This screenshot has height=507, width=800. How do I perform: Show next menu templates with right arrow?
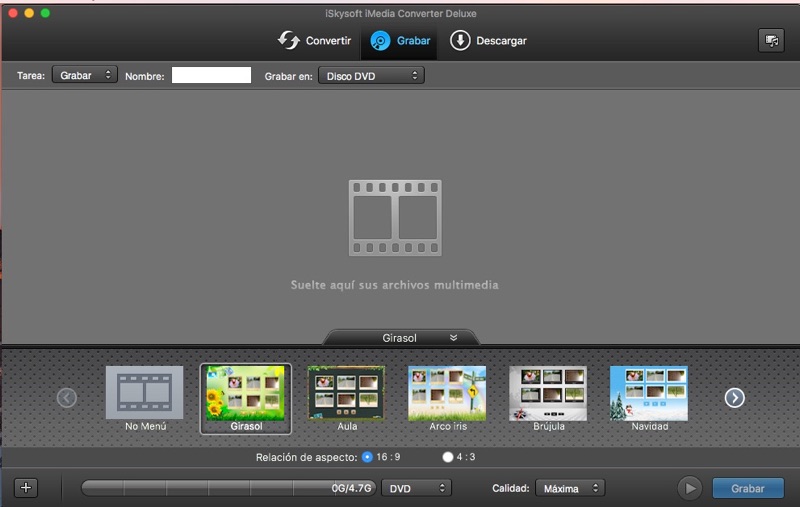(734, 398)
